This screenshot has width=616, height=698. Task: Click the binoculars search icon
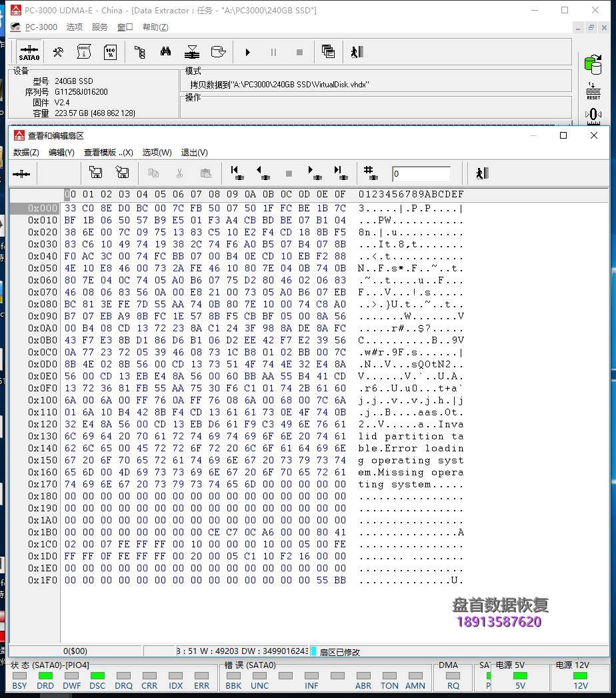click(165, 52)
